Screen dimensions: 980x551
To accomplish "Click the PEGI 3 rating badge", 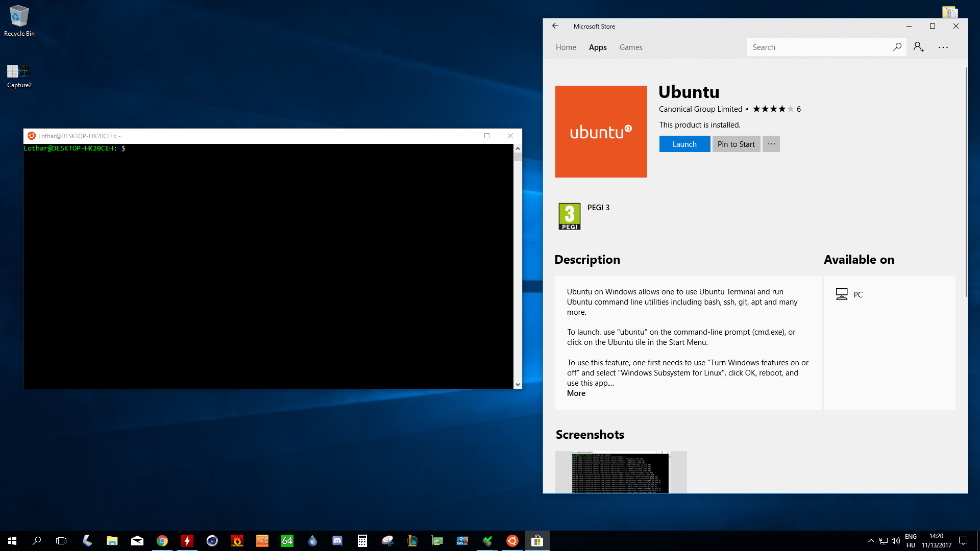I will [570, 216].
